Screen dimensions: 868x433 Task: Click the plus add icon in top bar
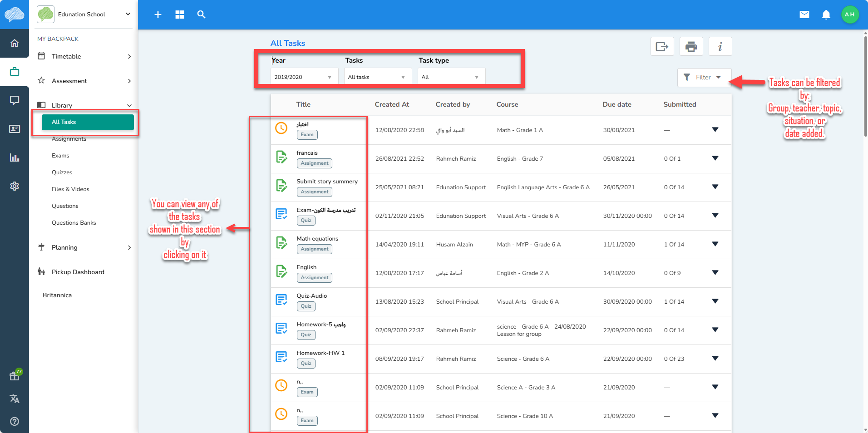(158, 15)
